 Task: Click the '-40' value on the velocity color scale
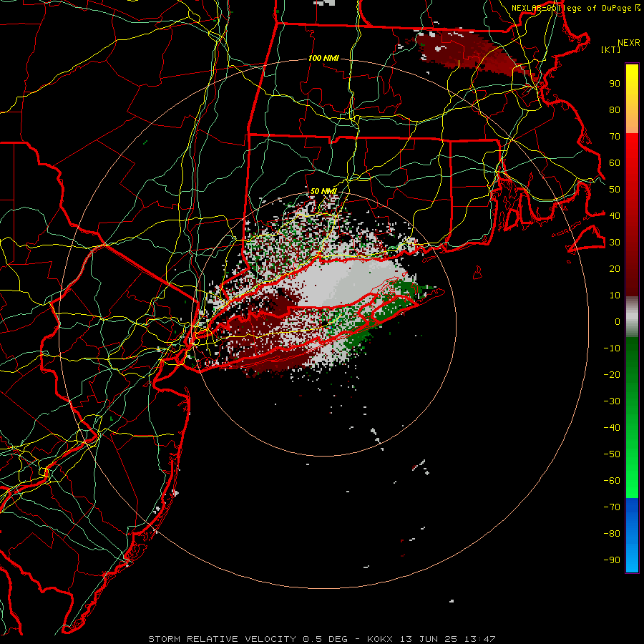pyautogui.click(x=612, y=428)
